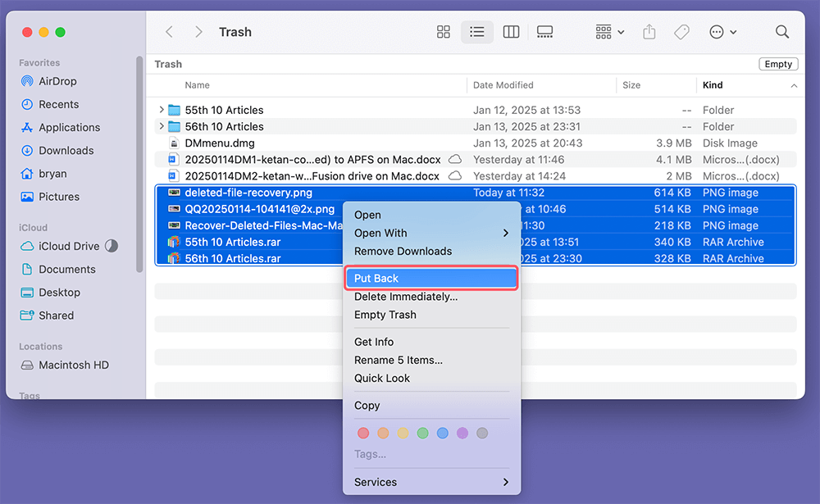Switch to icon grid view
820x504 pixels.
(x=444, y=32)
